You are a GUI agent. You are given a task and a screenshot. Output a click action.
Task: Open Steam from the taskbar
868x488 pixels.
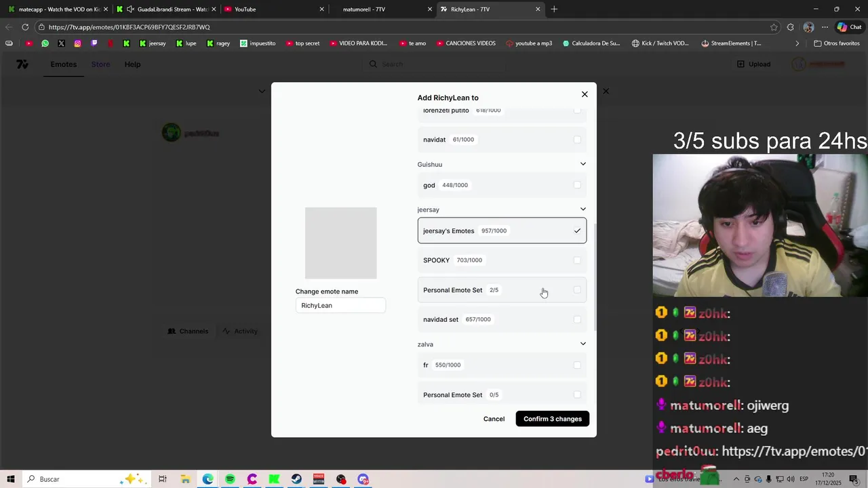pyautogui.click(x=296, y=479)
